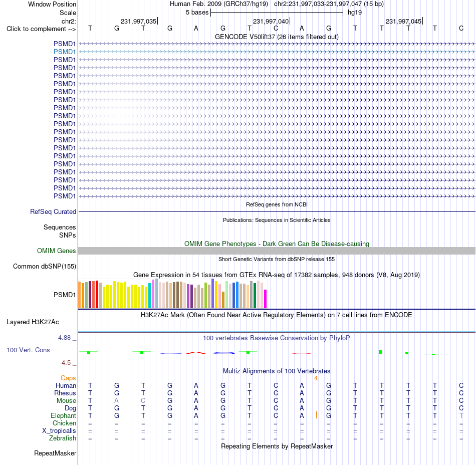Click the Human species row label
Image resolution: width=476 pixels, height=465 pixels.
(x=66, y=386)
